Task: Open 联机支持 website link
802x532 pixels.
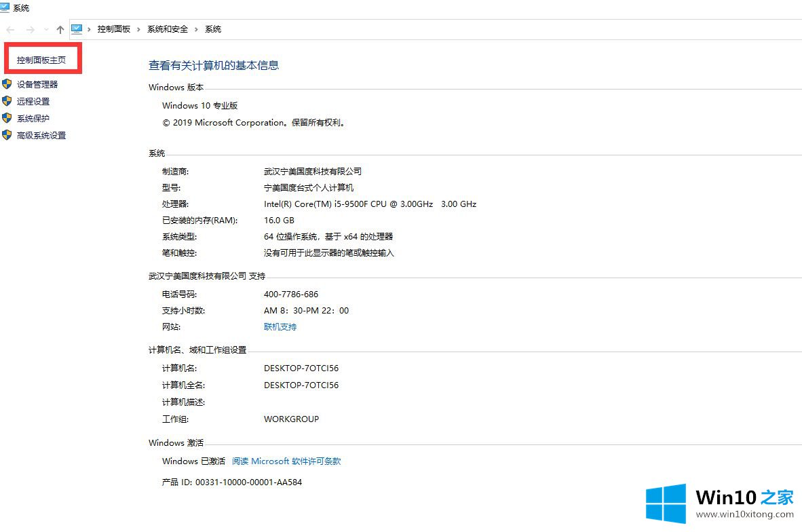Action: pos(280,327)
